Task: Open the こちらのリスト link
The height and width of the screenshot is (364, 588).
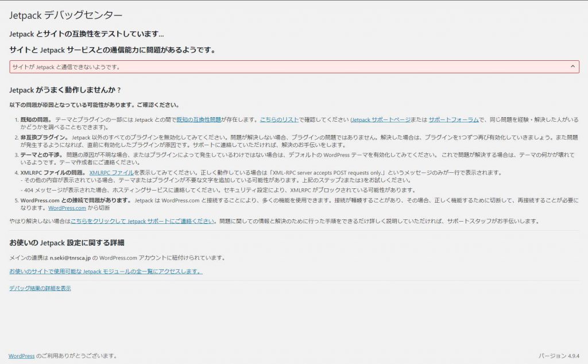Action: [x=279, y=119]
